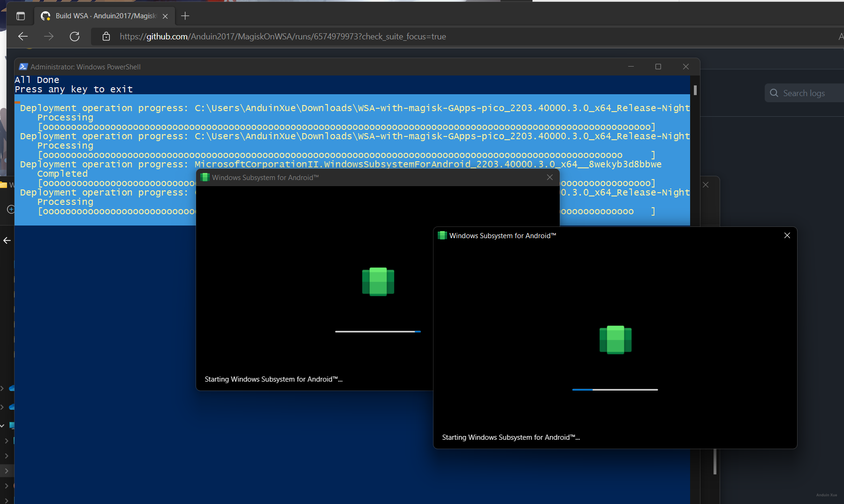Click the green WSA logo in rear window
Screen dimensions: 844x504
click(378, 282)
